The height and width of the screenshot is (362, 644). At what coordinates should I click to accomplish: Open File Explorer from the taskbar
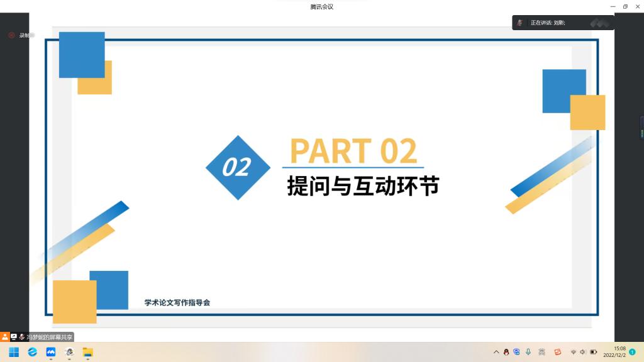[x=88, y=352]
